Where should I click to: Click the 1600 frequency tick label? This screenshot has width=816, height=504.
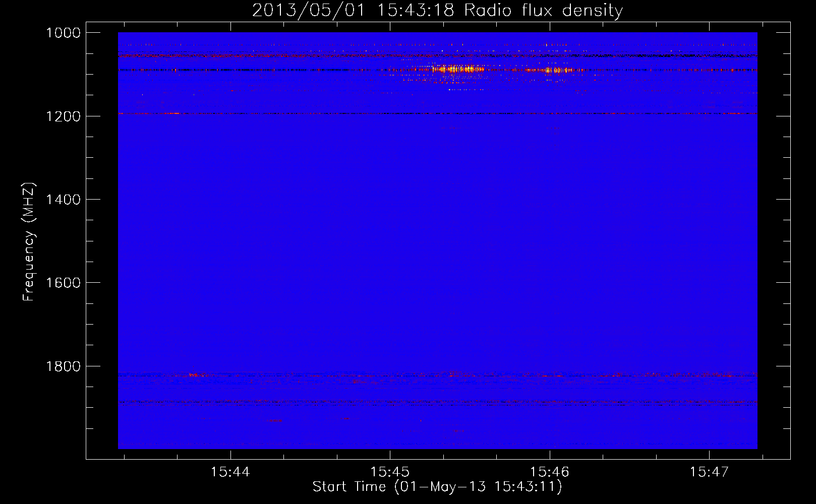[x=63, y=283]
